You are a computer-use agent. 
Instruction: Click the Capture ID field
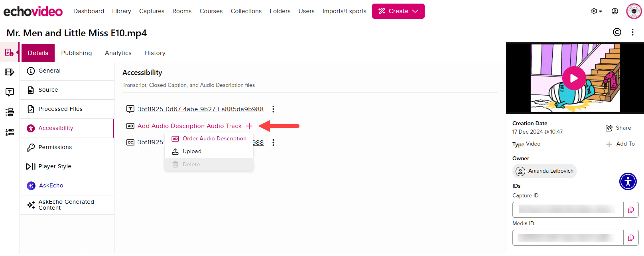568,210
